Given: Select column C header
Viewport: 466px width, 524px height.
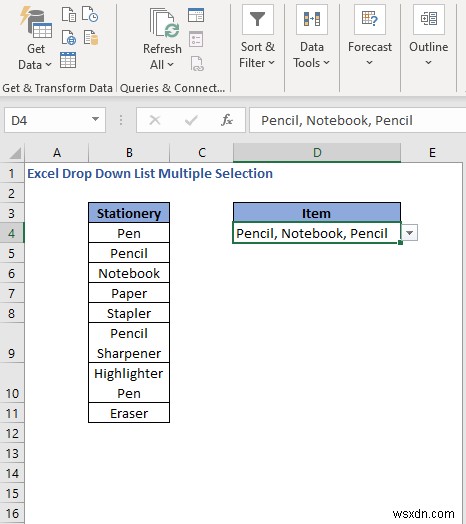Looking at the screenshot, I should tap(201, 153).
